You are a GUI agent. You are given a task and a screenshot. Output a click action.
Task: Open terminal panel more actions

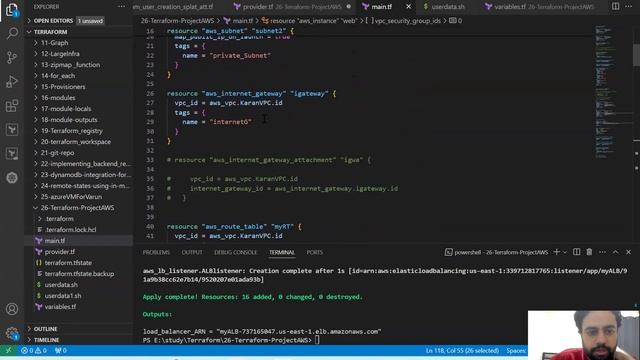602,252
